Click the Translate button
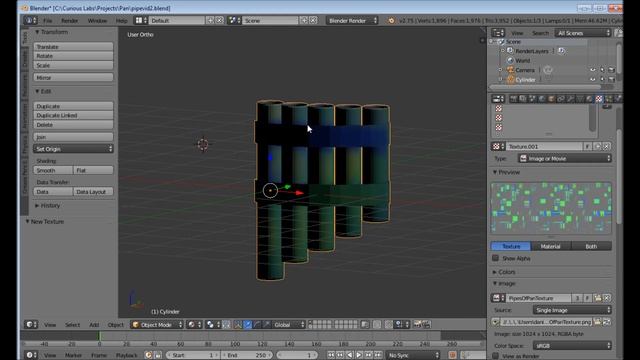640x360 pixels. tap(73, 47)
